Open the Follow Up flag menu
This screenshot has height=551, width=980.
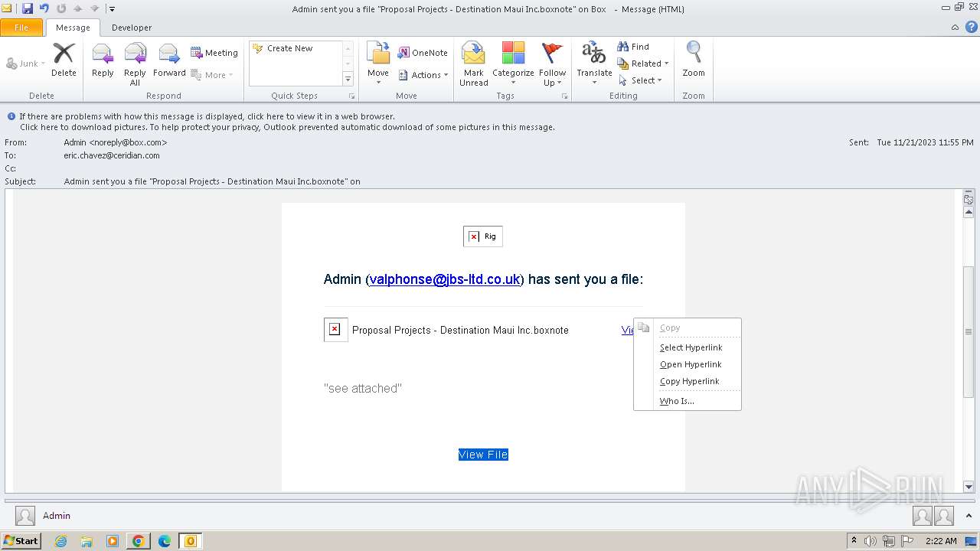point(552,64)
